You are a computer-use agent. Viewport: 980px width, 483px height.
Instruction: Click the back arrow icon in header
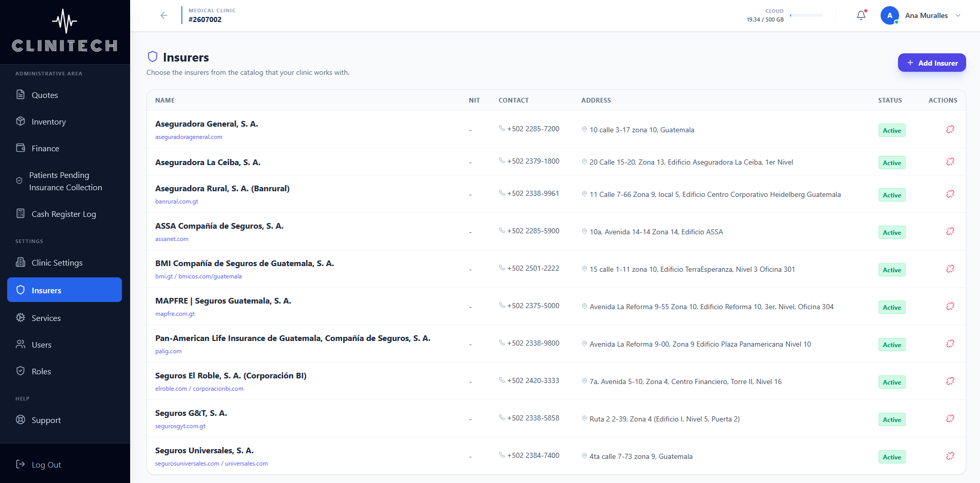pyautogui.click(x=164, y=15)
